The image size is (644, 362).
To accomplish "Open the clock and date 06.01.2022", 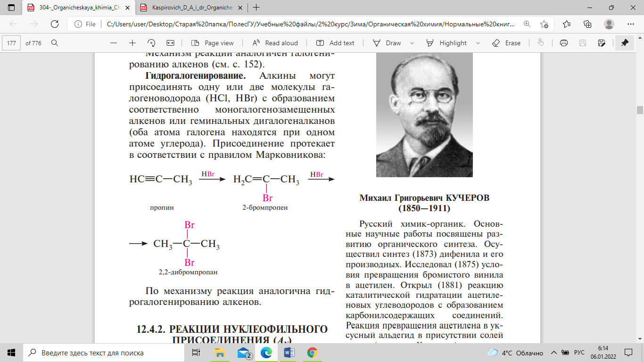I will click(603, 353).
